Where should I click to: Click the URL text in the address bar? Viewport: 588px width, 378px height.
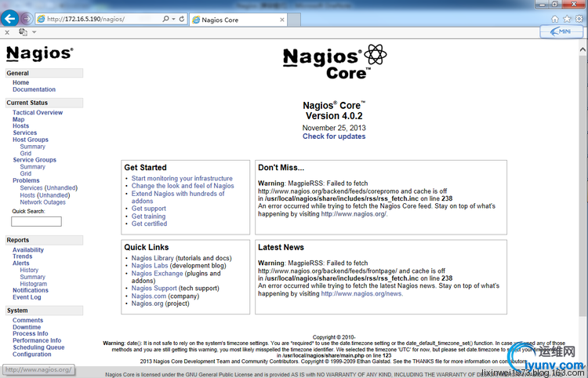tap(86, 19)
